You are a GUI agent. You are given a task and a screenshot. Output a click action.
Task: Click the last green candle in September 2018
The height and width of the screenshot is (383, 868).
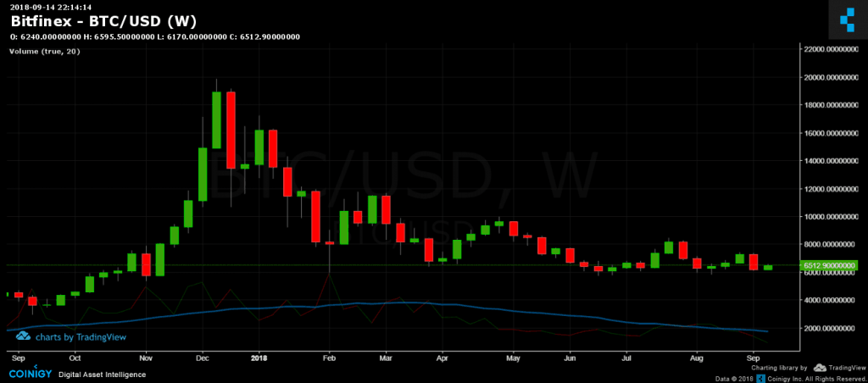point(768,267)
